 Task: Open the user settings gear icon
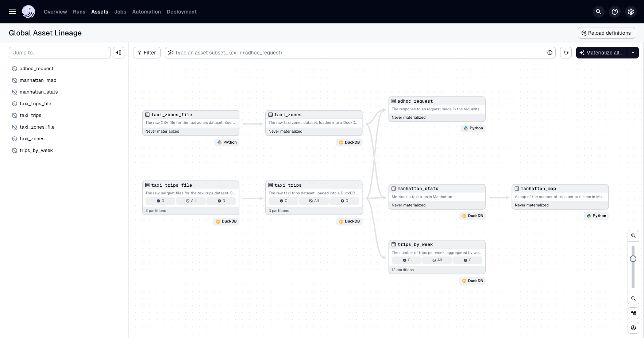point(631,11)
